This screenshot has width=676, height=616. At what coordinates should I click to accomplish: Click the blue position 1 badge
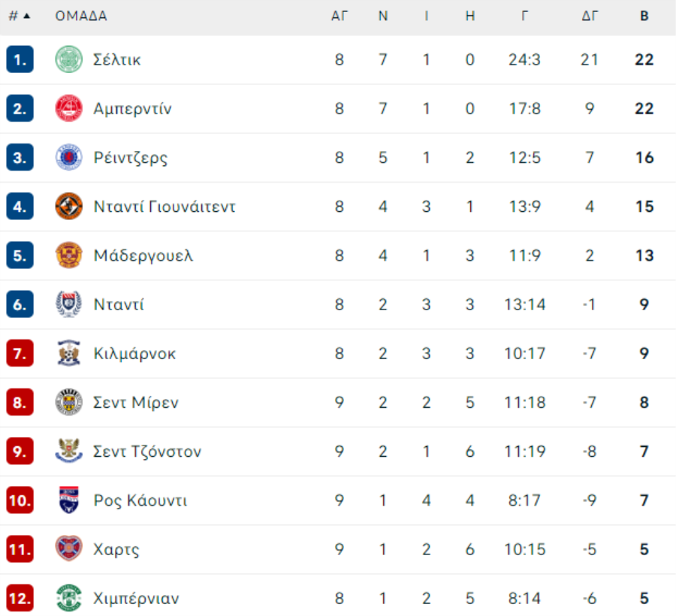click(x=20, y=59)
